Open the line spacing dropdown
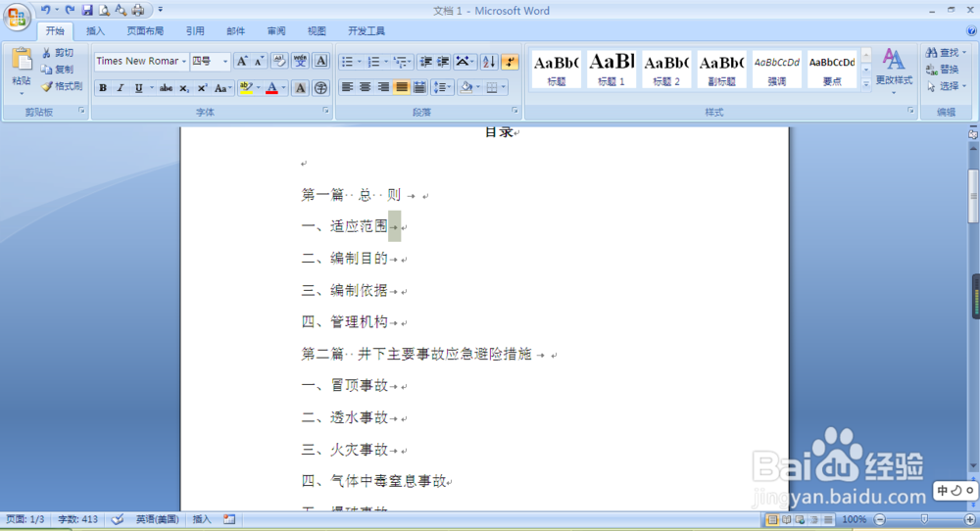This screenshot has height=531, width=980. pyautogui.click(x=443, y=87)
